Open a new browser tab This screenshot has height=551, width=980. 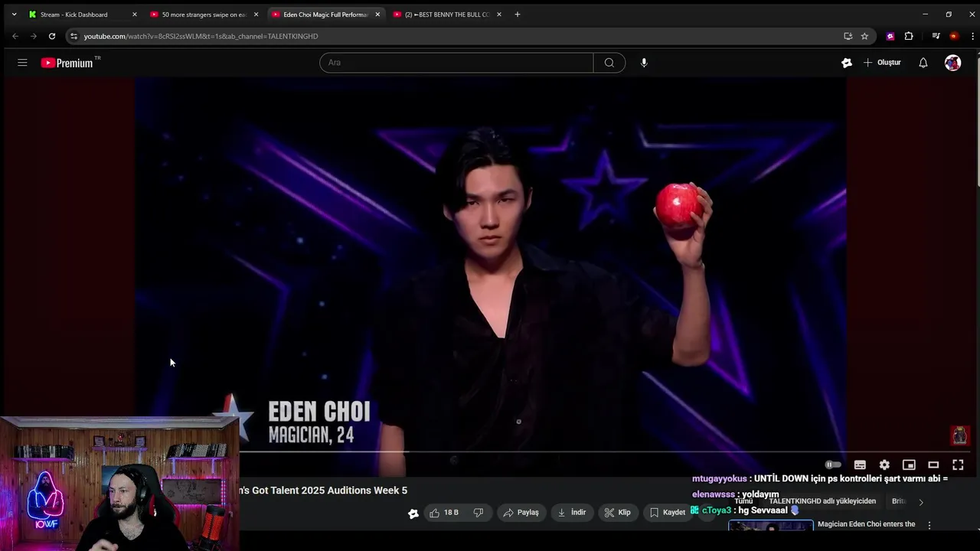coord(518,15)
